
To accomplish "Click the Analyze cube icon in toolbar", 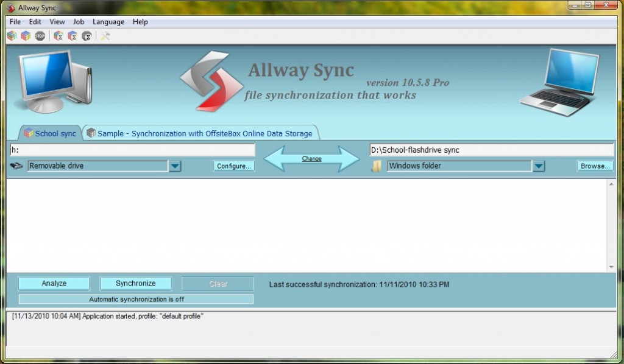I will (x=12, y=36).
